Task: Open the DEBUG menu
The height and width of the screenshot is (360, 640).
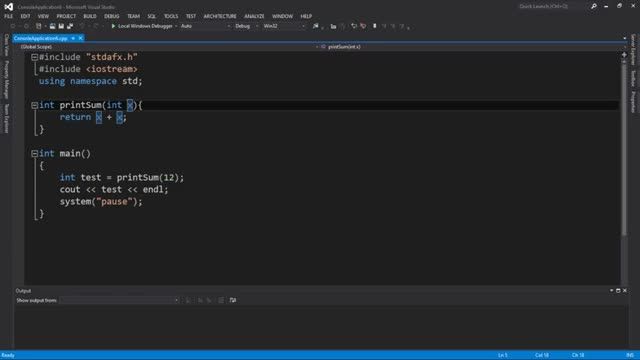Action: click(111, 16)
